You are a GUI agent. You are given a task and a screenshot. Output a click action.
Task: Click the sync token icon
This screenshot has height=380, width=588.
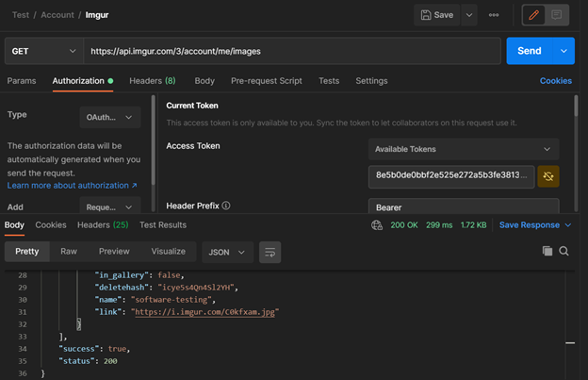[x=548, y=175]
